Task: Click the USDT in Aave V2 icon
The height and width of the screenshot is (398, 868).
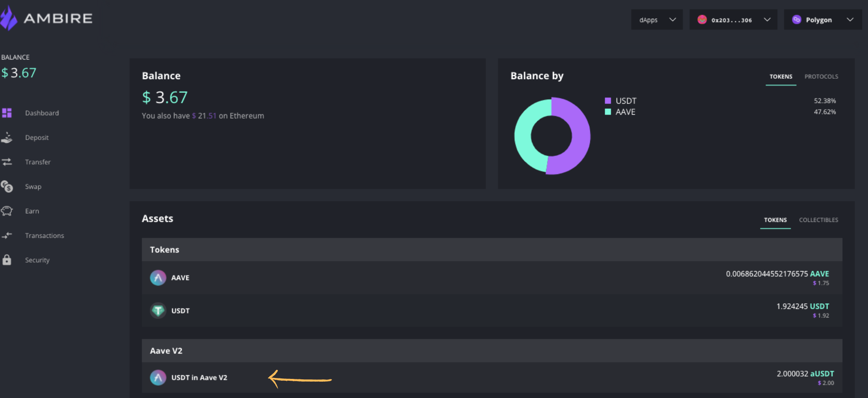Action: tap(158, 378)
